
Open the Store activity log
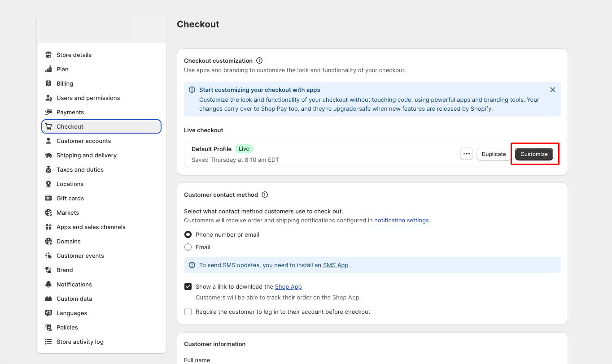point(80,342)
